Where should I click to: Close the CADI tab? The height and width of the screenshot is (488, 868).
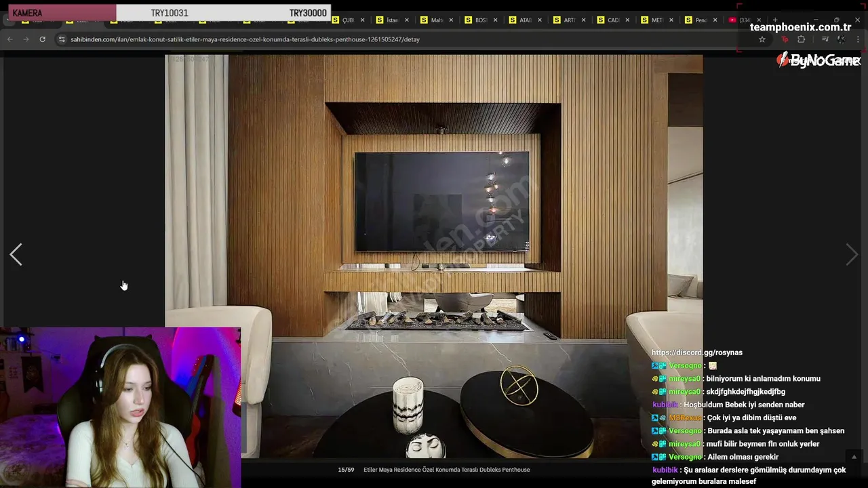tap(628, 20)
